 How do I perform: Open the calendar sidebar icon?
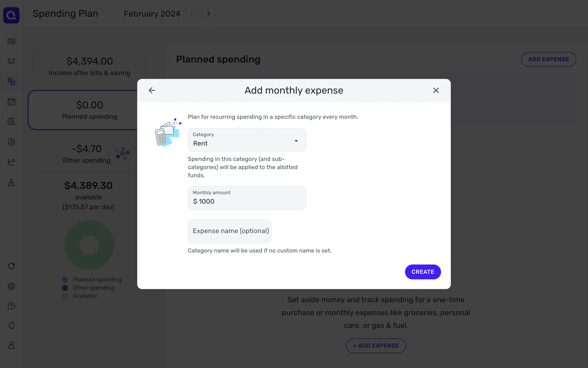click(x=11, y=102)
